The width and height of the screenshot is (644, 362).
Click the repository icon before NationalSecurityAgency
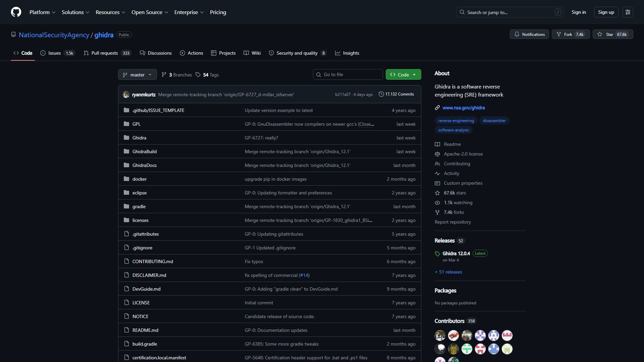coord(13,35)
